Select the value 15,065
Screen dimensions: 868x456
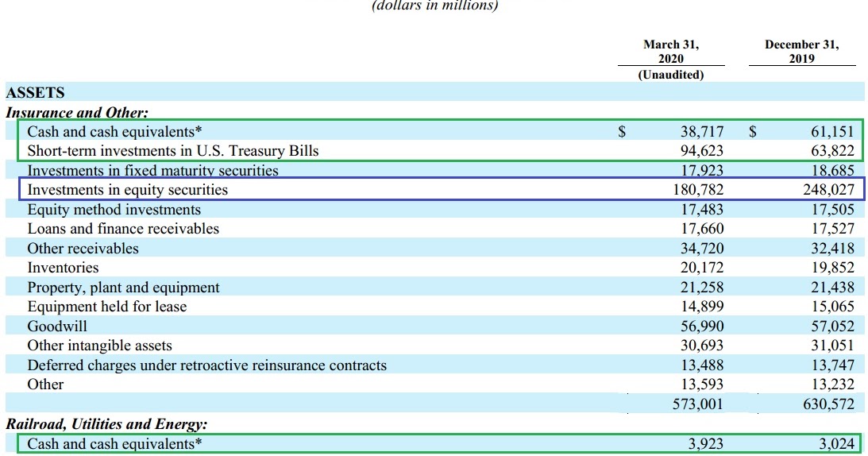(x=832, y=307)
